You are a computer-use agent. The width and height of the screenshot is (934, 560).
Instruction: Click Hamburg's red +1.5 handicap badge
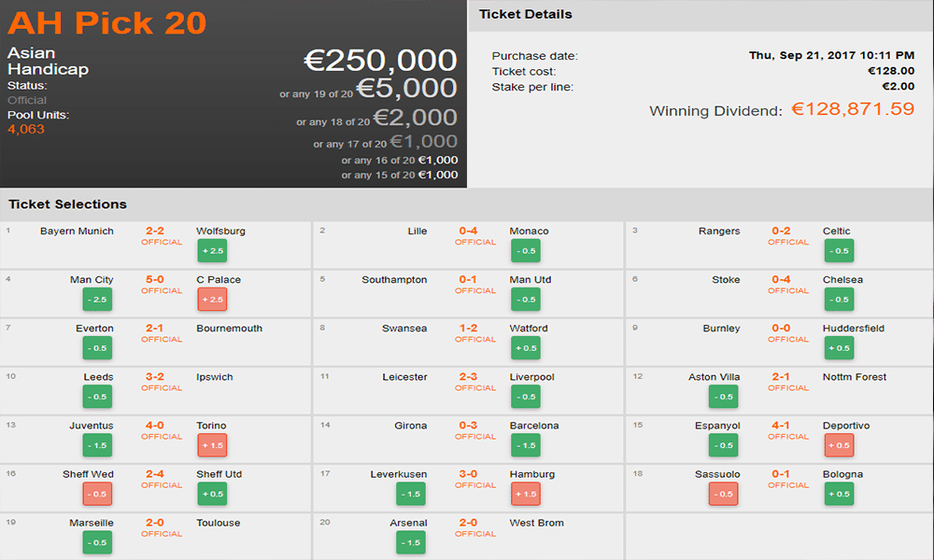click(525, 494)
